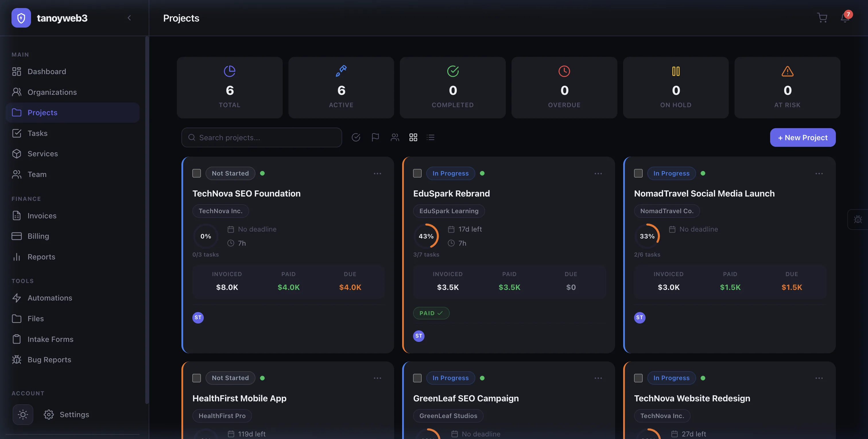Switch to list view layout

[431, 137]
